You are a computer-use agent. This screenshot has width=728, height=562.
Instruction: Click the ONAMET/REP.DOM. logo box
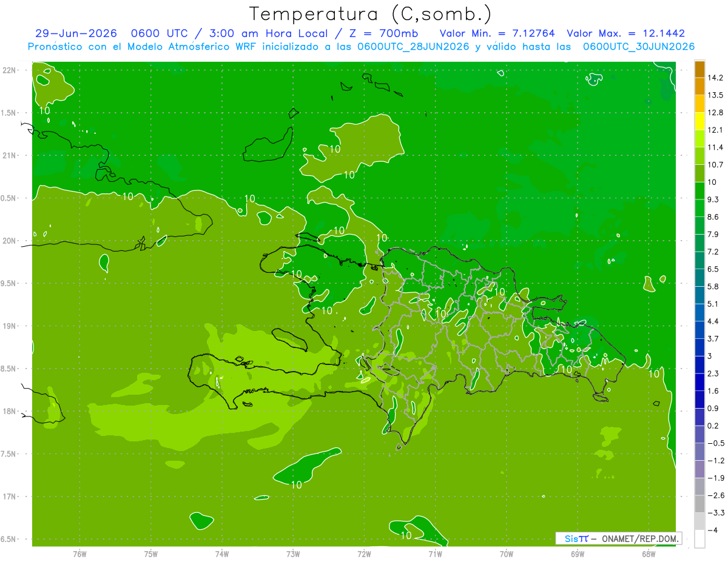click(x=618, y=538)
